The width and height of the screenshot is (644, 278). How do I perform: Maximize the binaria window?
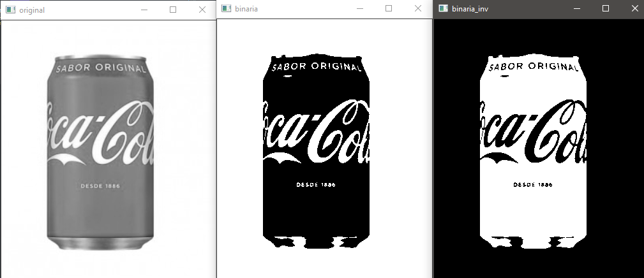[389, 8]
